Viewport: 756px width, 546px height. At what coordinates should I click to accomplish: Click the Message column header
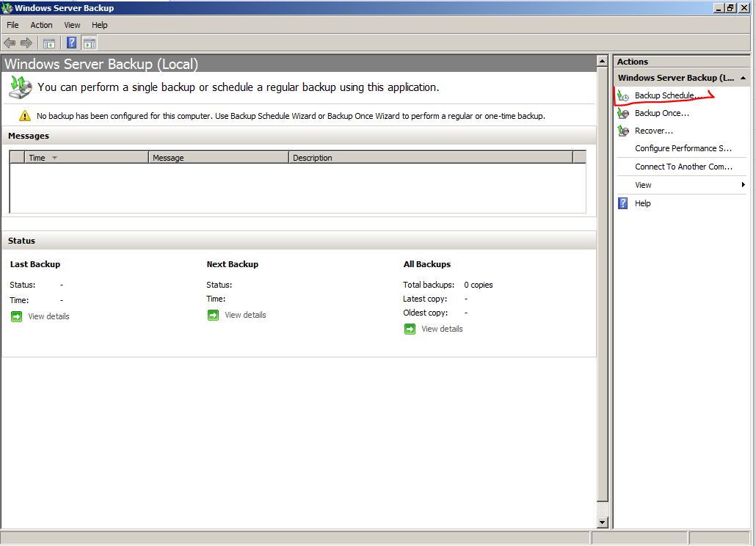coord(219,158)
